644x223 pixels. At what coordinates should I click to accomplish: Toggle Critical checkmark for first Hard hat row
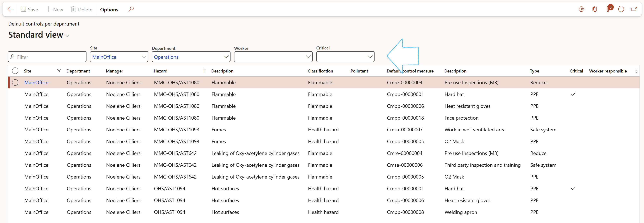pos(573,94)
